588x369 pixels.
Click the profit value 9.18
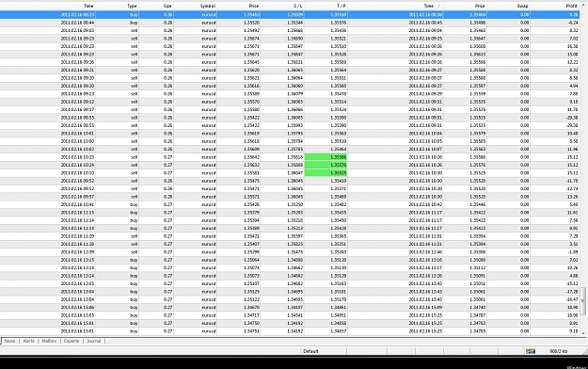574,331
